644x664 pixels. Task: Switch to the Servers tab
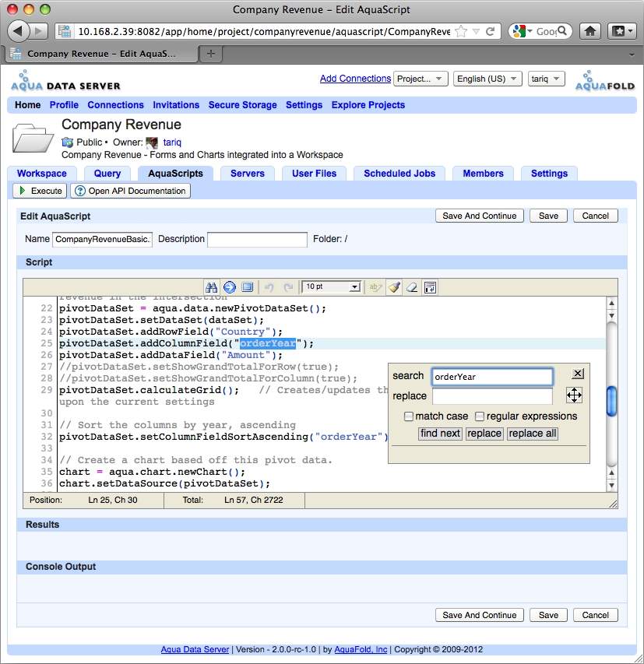click(248, 174)
